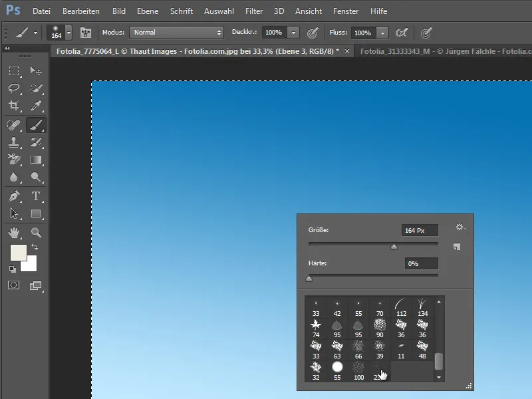Click the Deckkr. 100% field
The width and height of the screenshot is (532, 399).
coord(275,33)
